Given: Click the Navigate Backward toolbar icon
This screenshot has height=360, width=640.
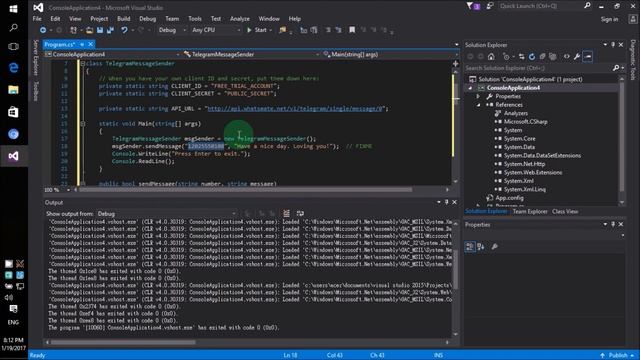Looking at the screenshot, I should coord(43,30).
